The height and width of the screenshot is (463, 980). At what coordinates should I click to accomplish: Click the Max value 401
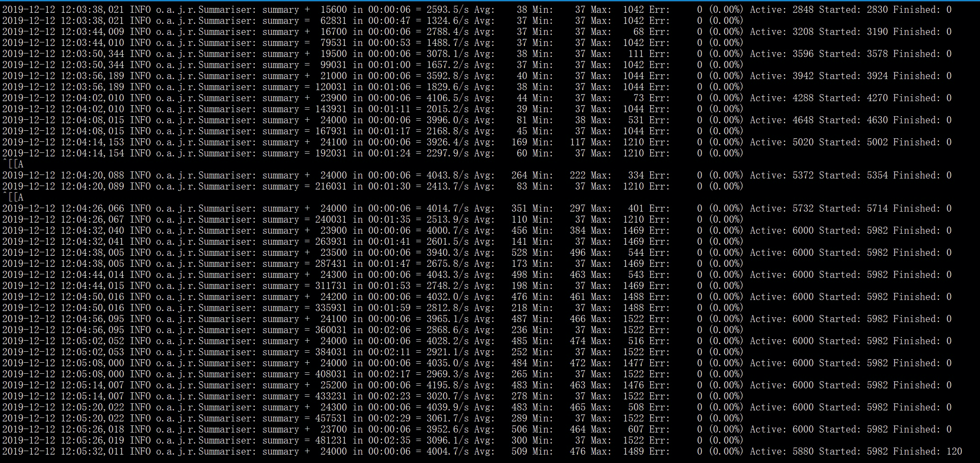click(636, 209)
